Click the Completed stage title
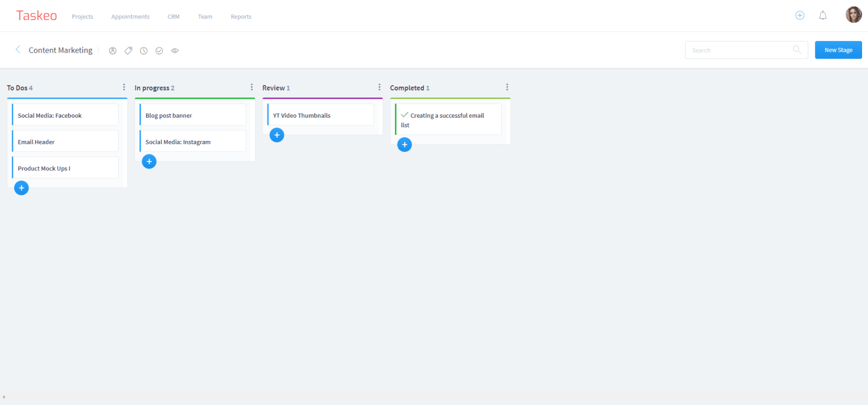The image size is (868, 405). click(x=407, y=88)
